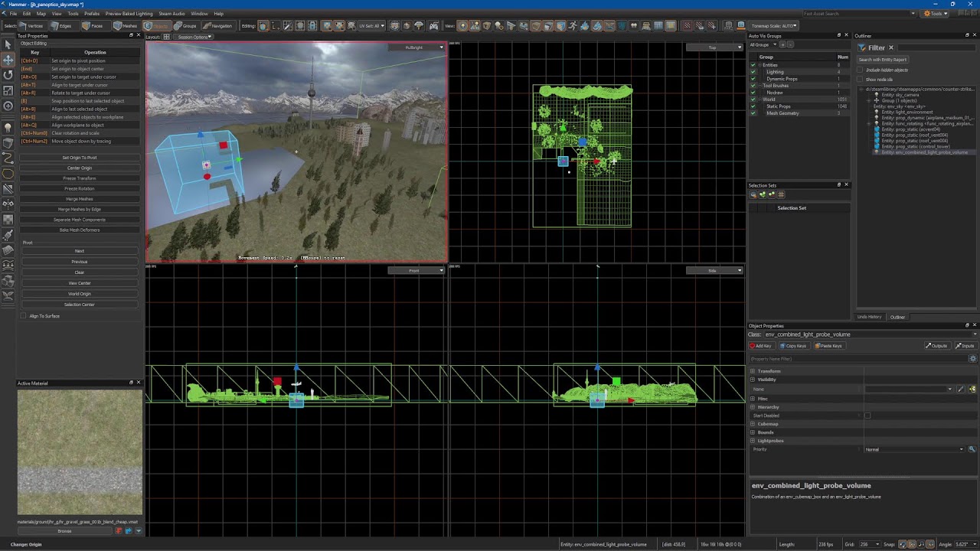Click the running figure view icon
The image size is (980, 551).
(572, 26)
